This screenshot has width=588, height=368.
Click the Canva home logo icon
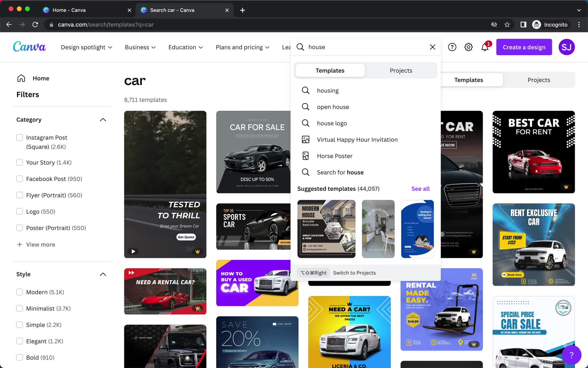(30, 47)
